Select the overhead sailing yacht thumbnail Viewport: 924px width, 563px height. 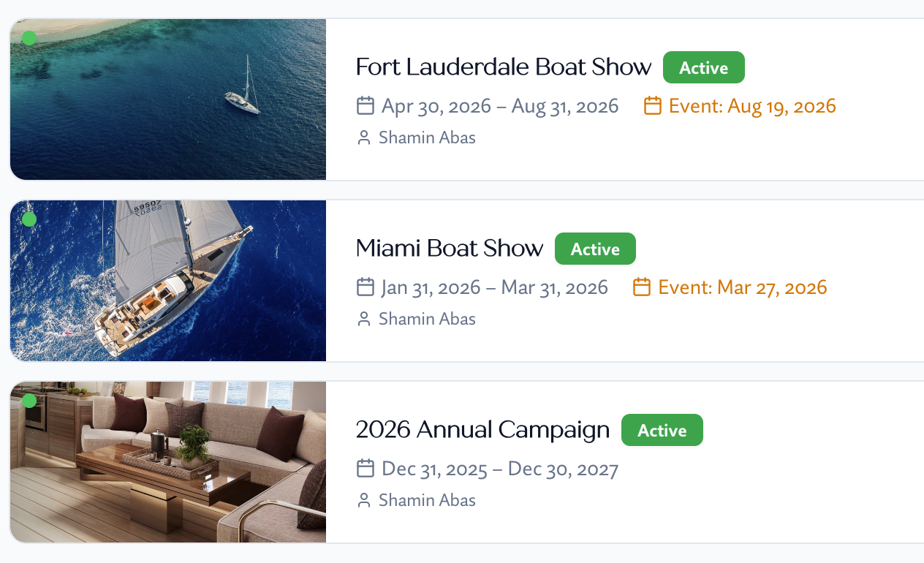(168, 281)
